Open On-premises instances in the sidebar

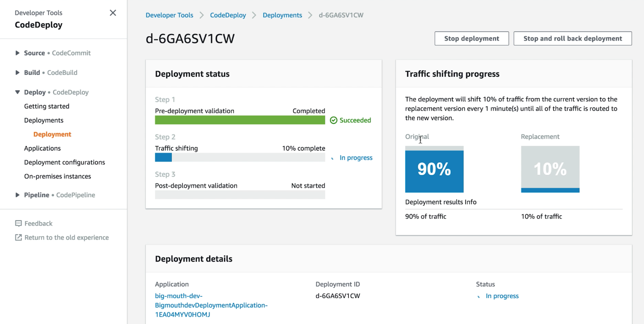coord(58,176)
